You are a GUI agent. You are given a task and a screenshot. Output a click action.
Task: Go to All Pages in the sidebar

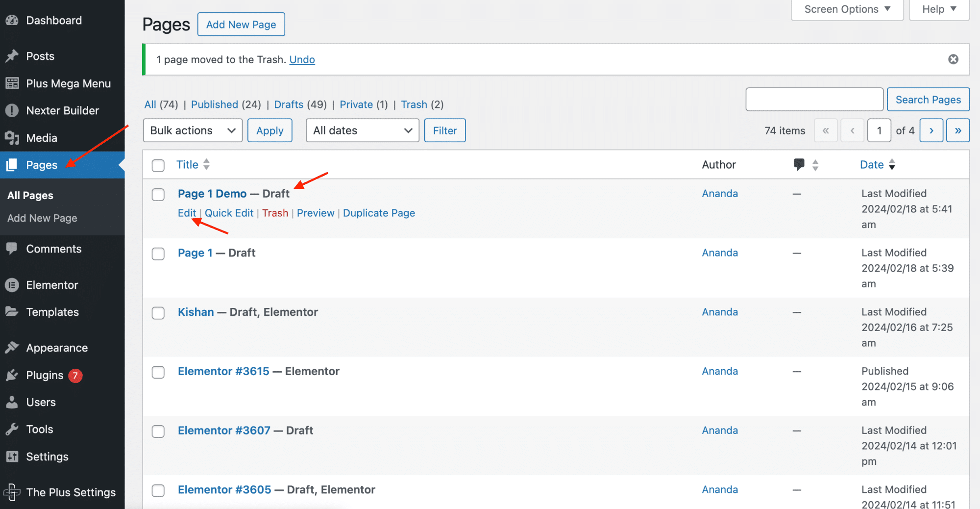coord(30,195)
